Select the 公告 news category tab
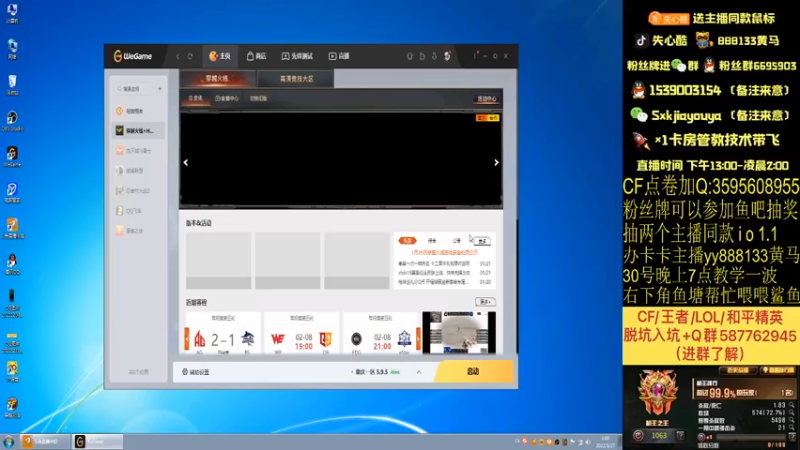This screenshot has height=450, width=800. 457,240
